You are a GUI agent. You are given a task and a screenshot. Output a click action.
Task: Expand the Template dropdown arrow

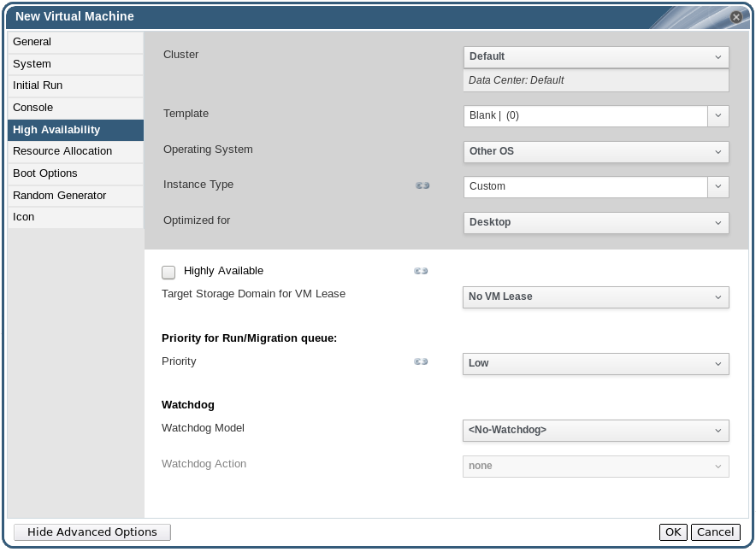click(718, 115)
